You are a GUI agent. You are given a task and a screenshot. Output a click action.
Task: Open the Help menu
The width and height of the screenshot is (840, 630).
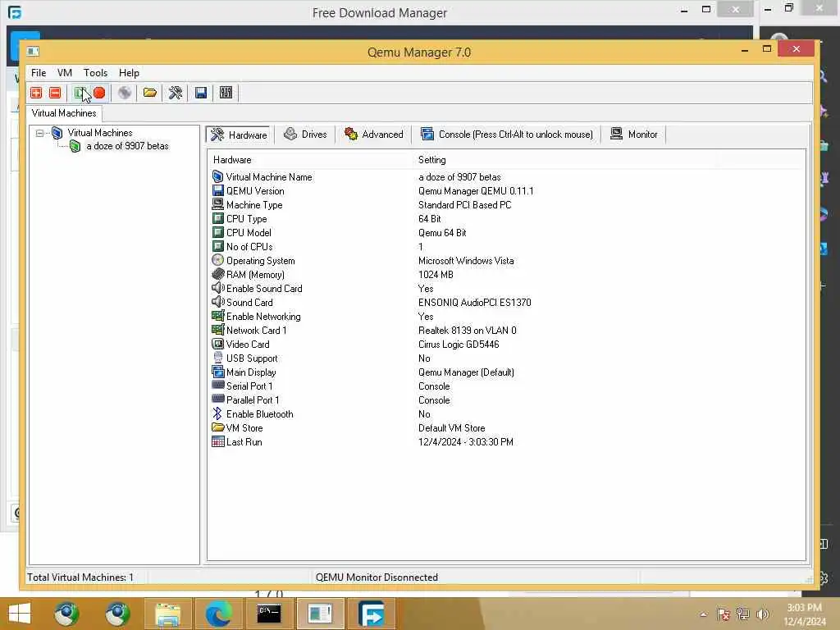129,73
